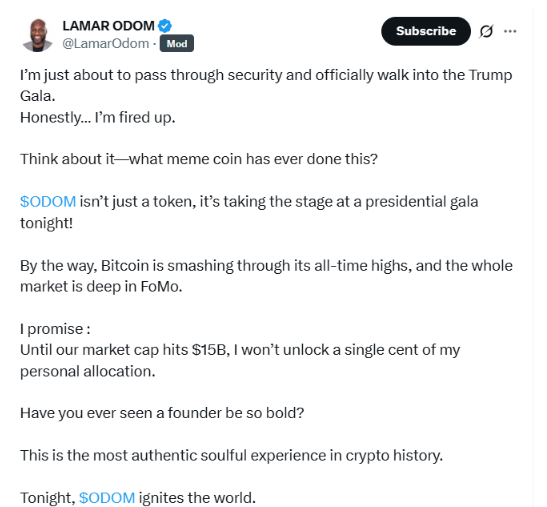Open Lamar Odom's profile picture
The width and height of the screenshot is (547, 507).
(x=38, y=35)
